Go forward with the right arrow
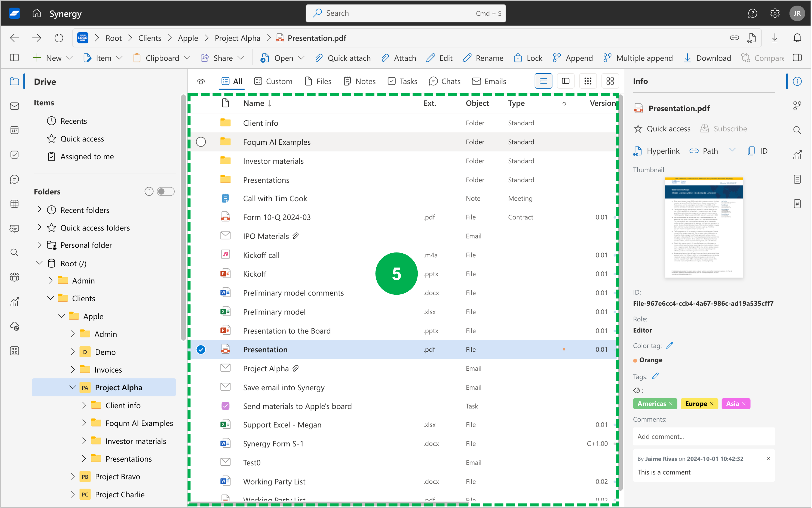 (37, 38)
